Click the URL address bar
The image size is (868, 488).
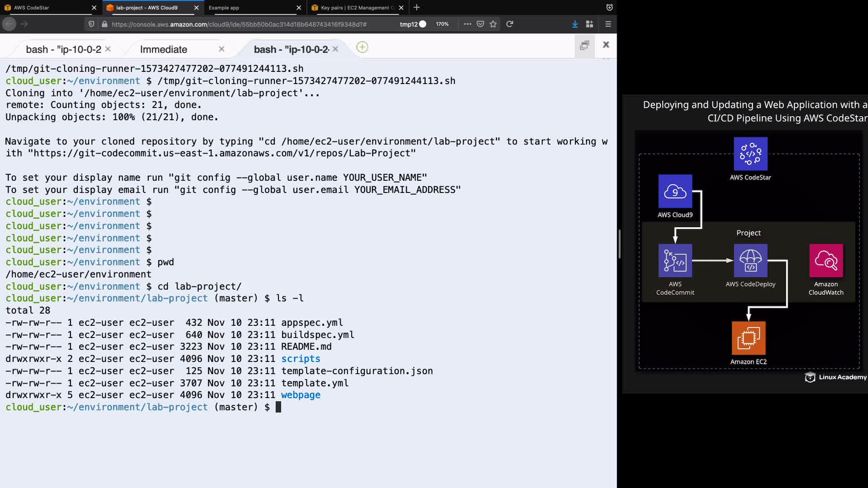pyautogui.click(x=240, y=24)
